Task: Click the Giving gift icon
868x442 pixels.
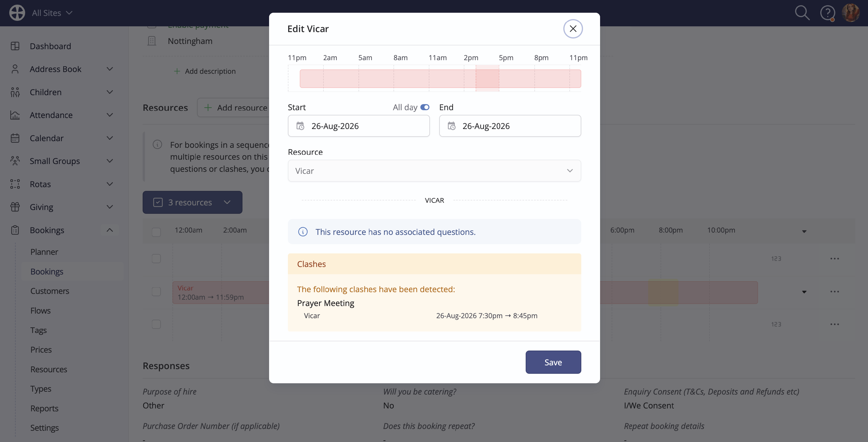Action: 15,207
